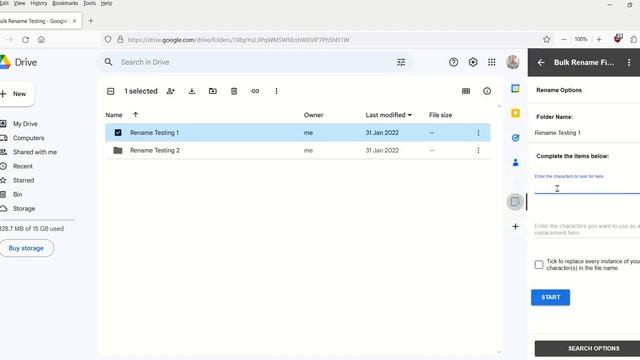Open the History menu
640x360 pixels.
click(39, 3)
